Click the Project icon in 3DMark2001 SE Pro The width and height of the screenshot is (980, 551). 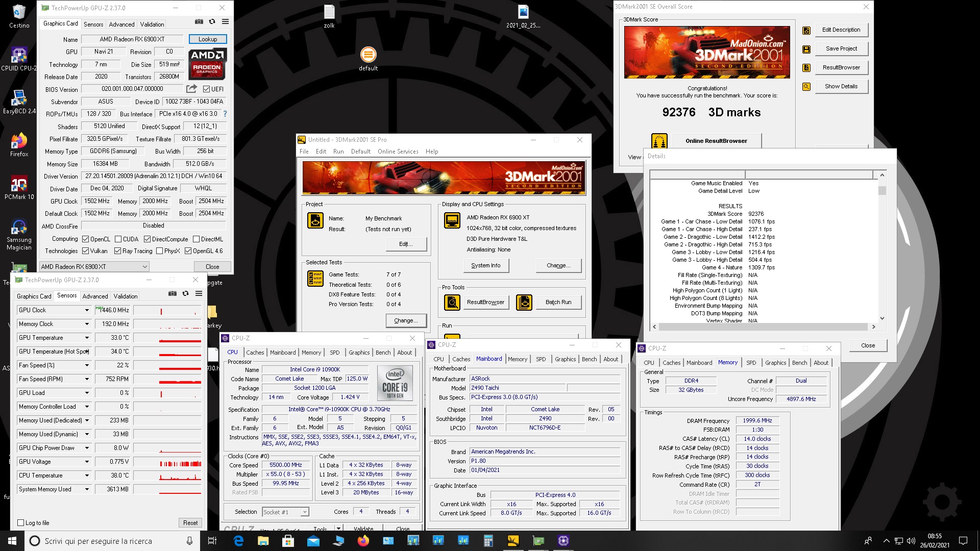coord(315,220)
